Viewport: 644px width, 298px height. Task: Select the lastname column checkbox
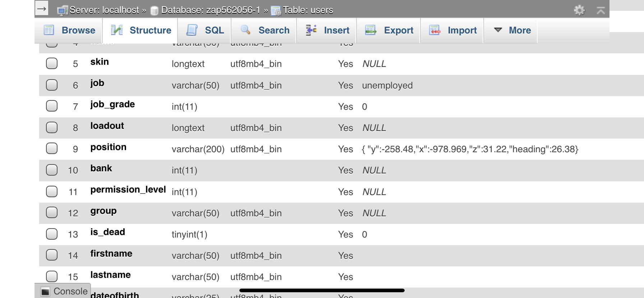click(x=52, y=276)
